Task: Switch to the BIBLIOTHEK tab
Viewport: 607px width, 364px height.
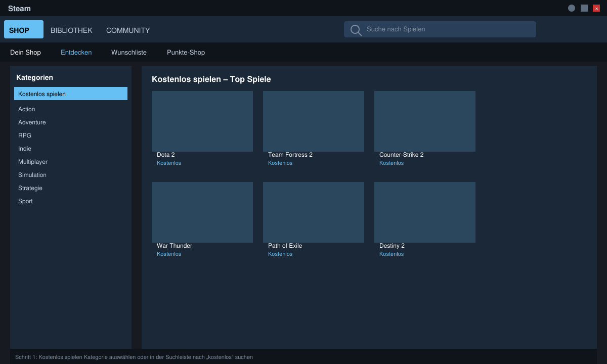Action: coord(71,30)
